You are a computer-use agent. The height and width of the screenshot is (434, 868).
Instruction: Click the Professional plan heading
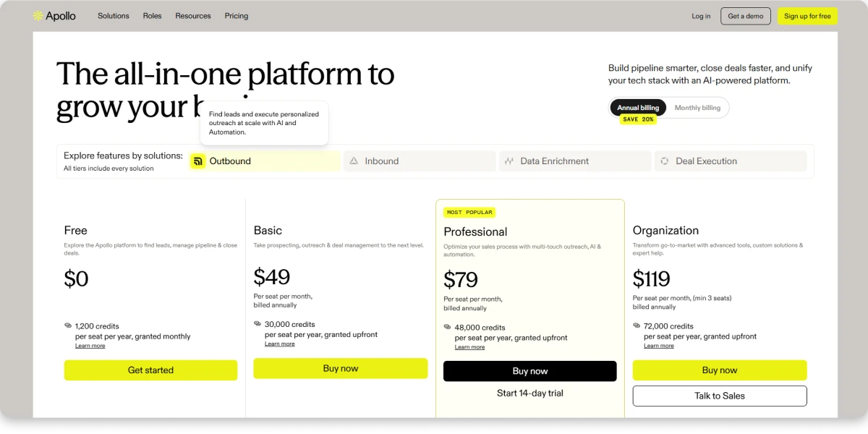475,232
